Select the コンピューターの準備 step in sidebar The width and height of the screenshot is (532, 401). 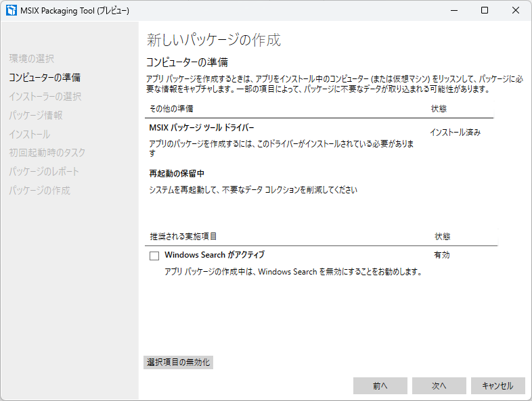[45, 77]
